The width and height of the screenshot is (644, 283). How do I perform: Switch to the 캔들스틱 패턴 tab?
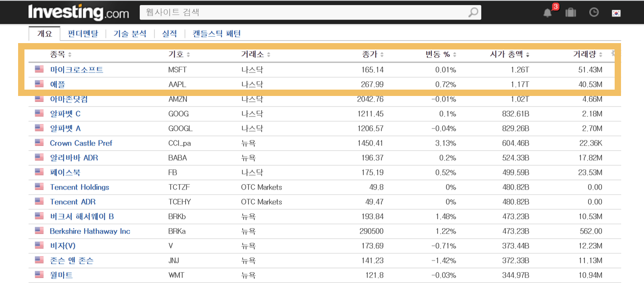point(217,33)
